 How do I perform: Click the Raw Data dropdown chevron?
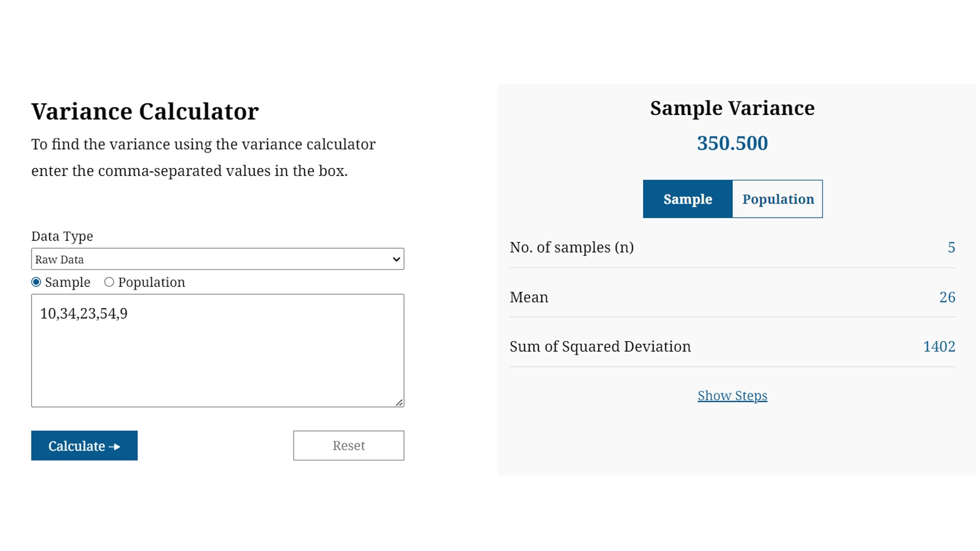396,259
